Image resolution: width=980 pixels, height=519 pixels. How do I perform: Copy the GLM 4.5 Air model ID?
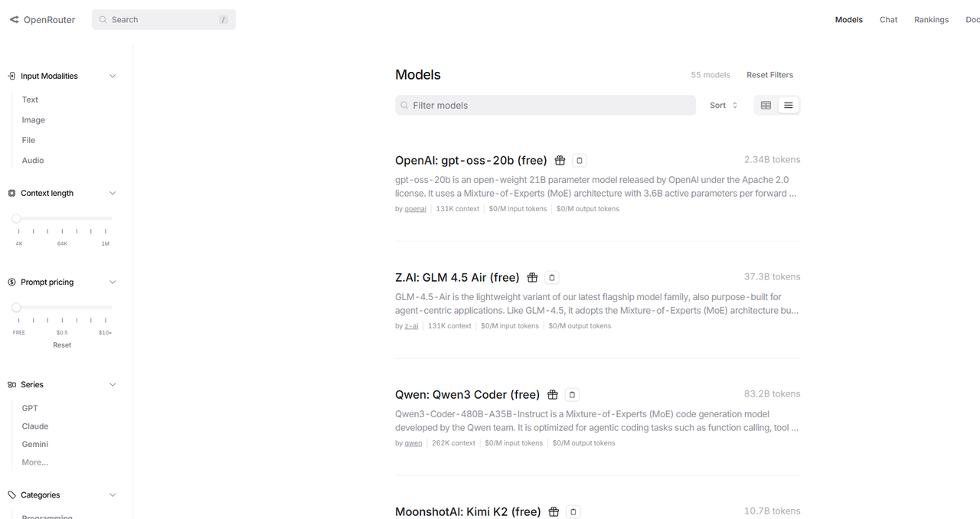click(552, 278)
